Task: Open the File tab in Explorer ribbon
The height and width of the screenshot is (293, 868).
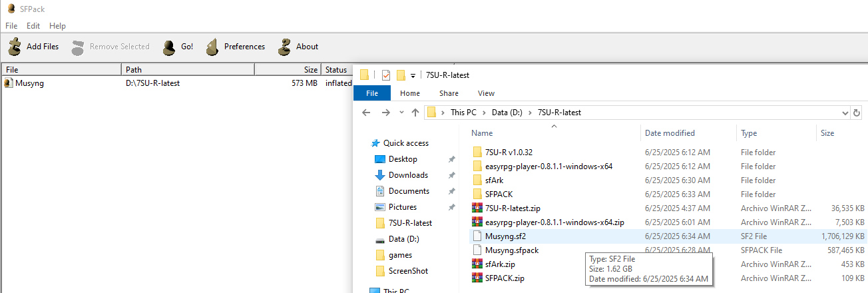Action: (372, 93)
